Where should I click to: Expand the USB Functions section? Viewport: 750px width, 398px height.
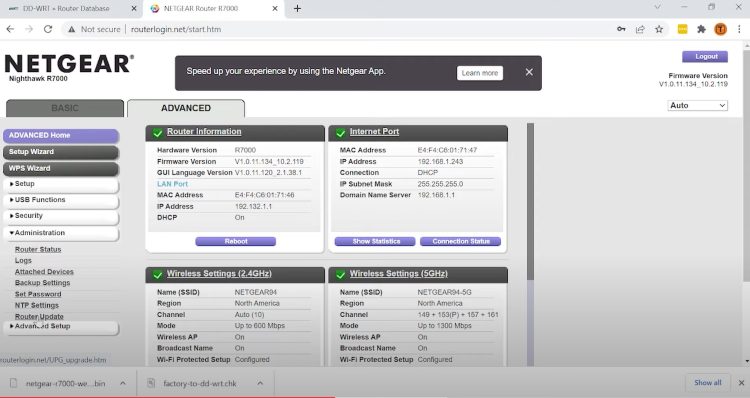pyautogui.click(x=61, y=200)
